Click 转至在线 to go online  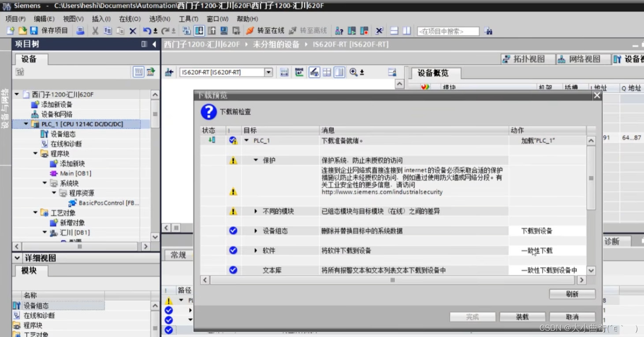tap(265, 31)
